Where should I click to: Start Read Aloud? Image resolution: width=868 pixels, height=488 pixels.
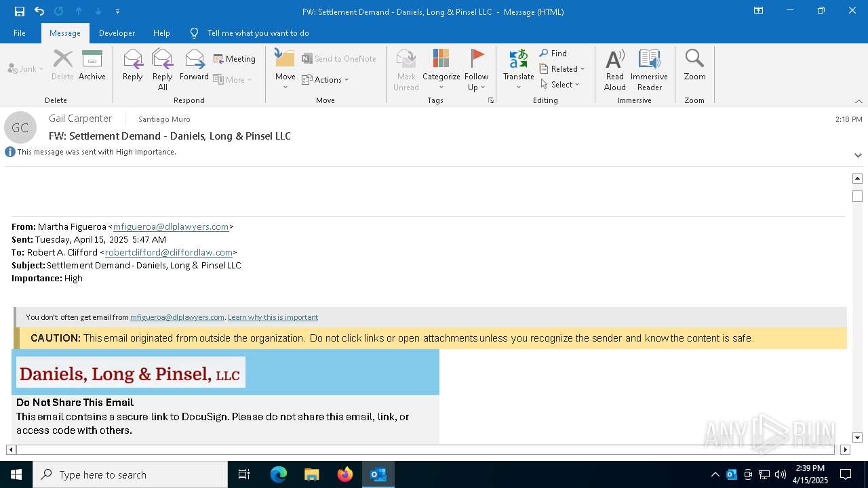pyautogui.click(x=615, y=69)
